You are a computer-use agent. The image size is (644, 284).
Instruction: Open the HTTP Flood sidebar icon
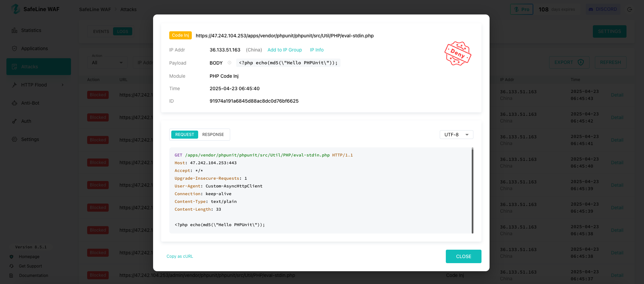pos(14,85)
